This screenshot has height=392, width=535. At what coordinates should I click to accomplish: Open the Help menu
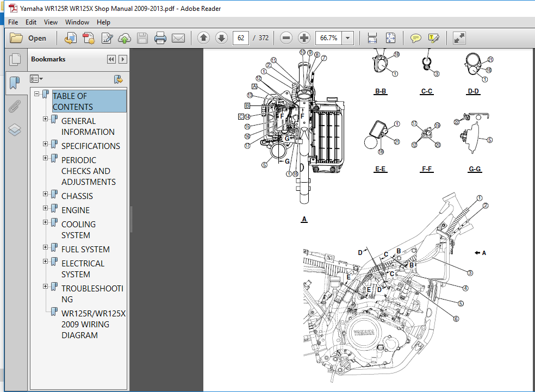[103, 22]
